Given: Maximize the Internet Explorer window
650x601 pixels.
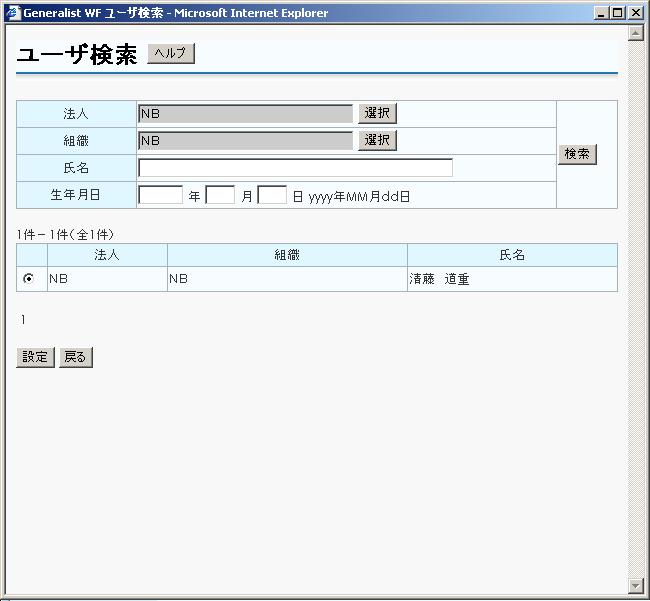Looking at the screenshot, I should (617, 13).
